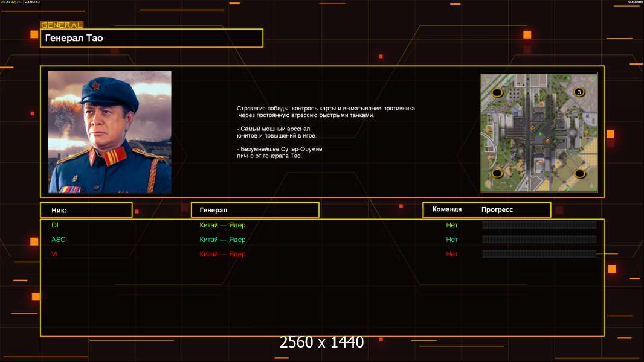The image size is (644, 362).
Task: Click the 'Команда' column header
Action: click(447, 209)
